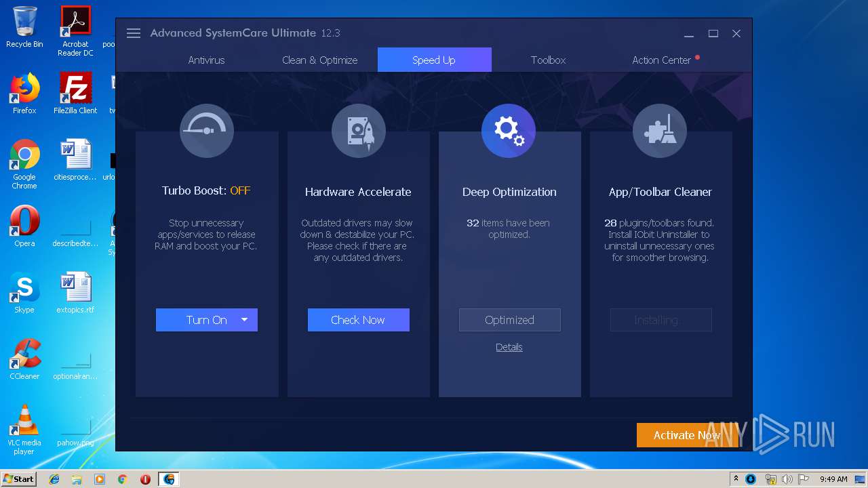Click the Activate Now button
Screen dimensions: 868x488
pyautogui.click(x=687, y=435)
